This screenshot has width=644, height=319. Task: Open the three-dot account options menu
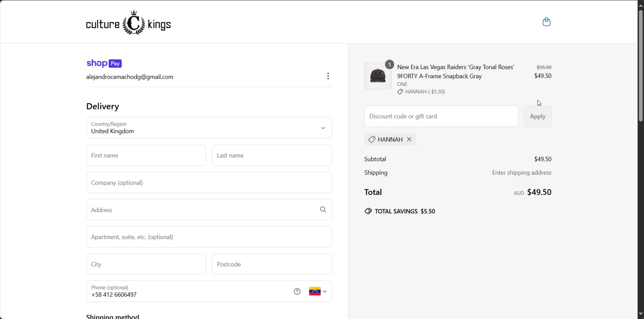pos(328,76)
